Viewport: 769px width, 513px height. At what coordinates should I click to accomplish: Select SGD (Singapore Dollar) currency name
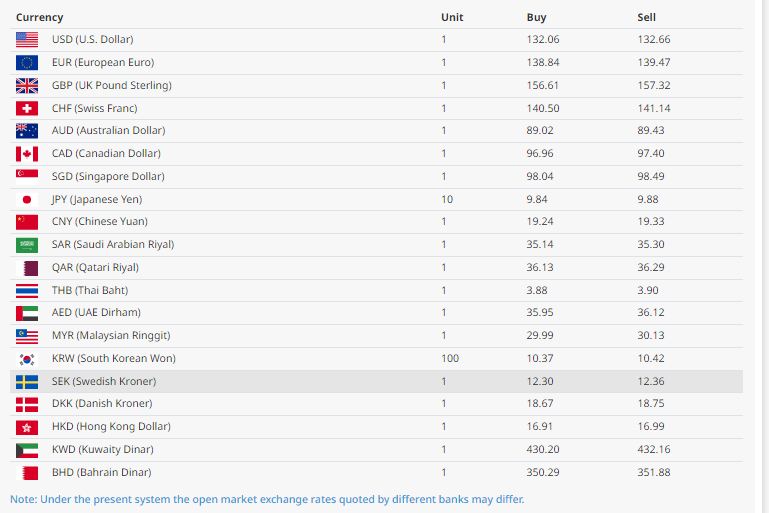[108, 177]
